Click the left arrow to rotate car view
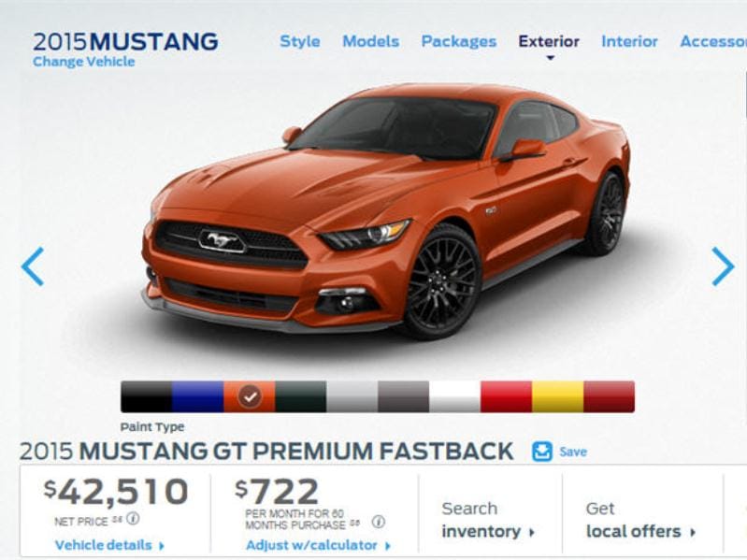Viewport: 747px width, 560px height. click(x=33, y=266)
